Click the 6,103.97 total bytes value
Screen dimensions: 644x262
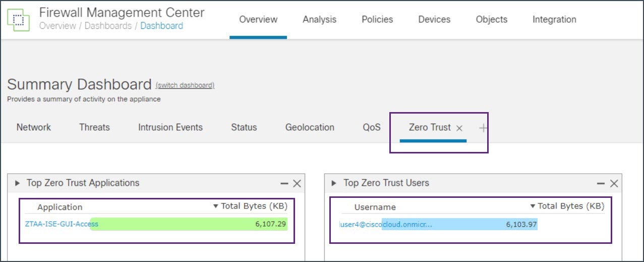click(x=521, y=224)
